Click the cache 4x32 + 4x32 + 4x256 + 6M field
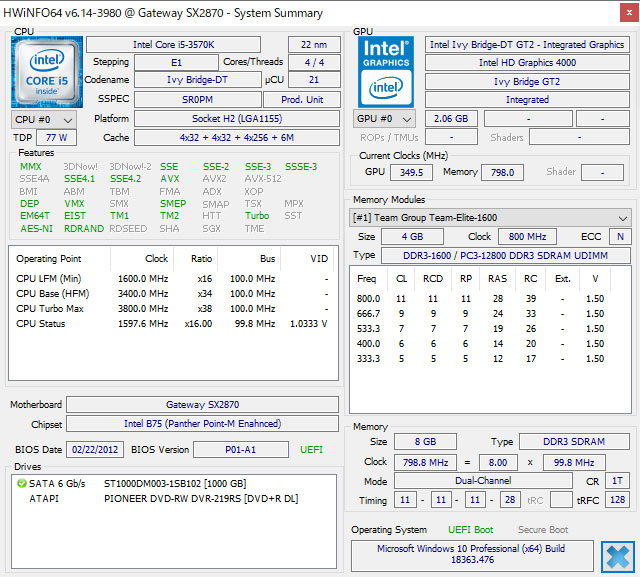Viewport: 640px width, 577px height. pyautogui.click(x=237, y=138)
